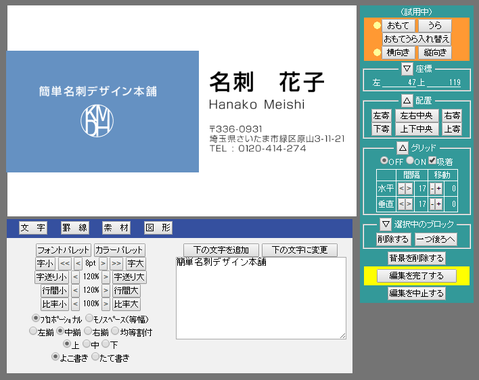Expand the 選択中のブロック section triangle
Image resolution: width=479 pixels, height=380 pixels.
(x=386, y=224)
